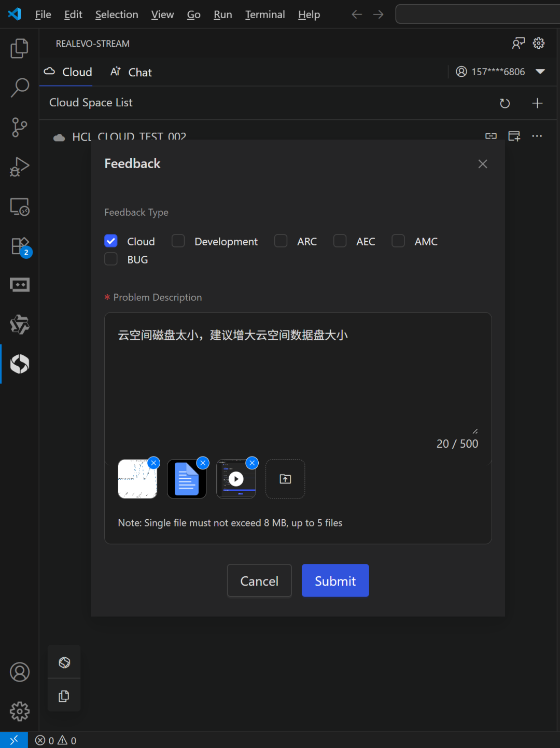The width and height of the screenshot is (560, 748).
Task: Open the attached image thumbnail
Action: (137, 479)
